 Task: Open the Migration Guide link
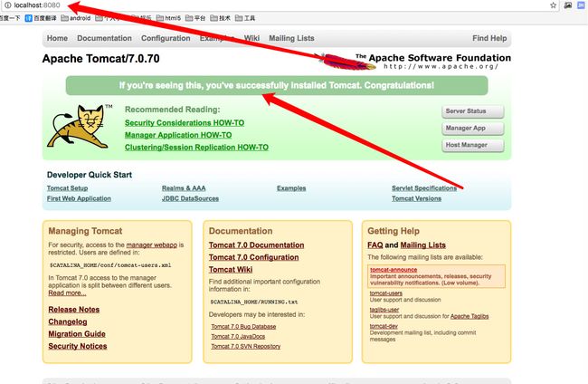pyautogui.click(x=77, y=334)
